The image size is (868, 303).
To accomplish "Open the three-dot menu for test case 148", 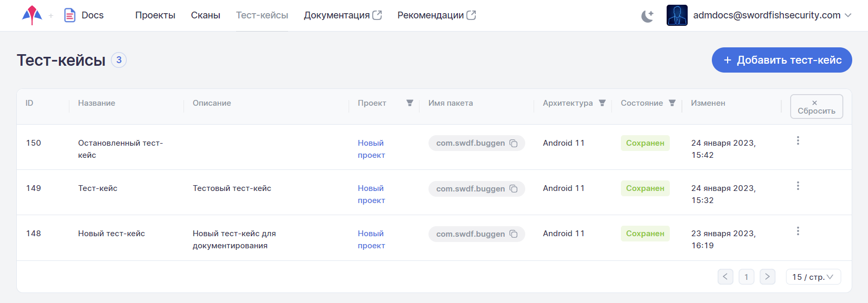I will 798,231.
